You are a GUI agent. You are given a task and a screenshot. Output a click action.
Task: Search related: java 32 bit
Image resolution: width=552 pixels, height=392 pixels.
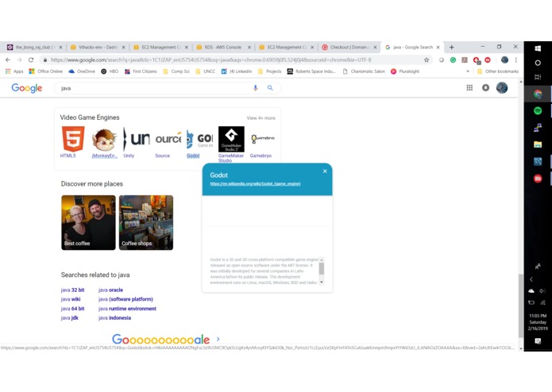coord(72,290)
